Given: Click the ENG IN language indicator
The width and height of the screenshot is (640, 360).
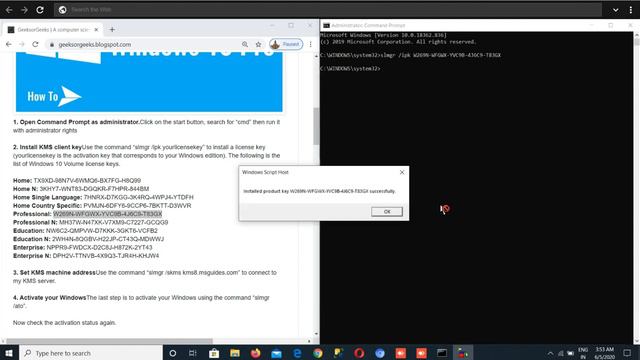Looking at the screenshot, I should click(583, 353).
